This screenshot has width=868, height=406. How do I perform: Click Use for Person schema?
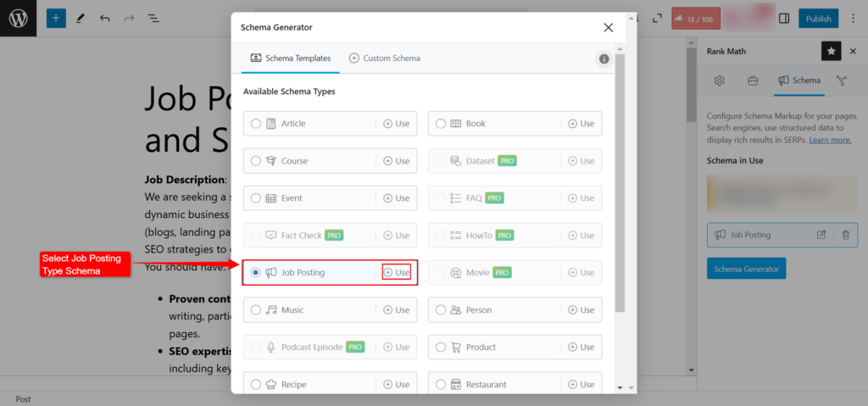(581, 309)
